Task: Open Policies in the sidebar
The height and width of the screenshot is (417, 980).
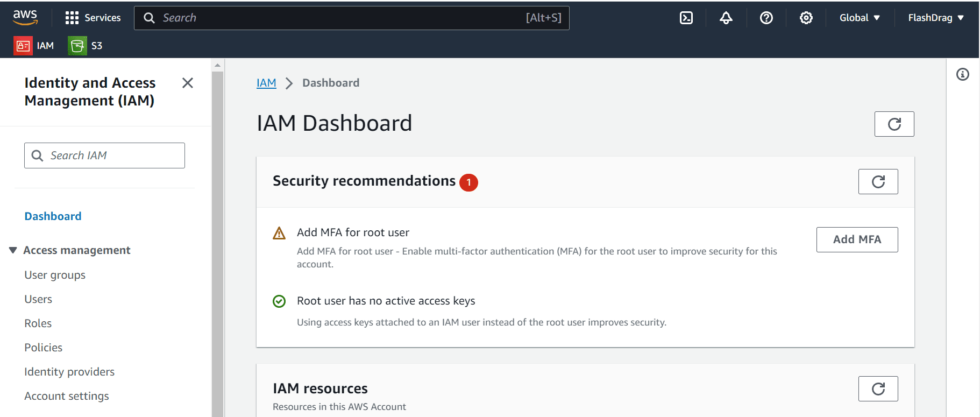Action: 43,348
